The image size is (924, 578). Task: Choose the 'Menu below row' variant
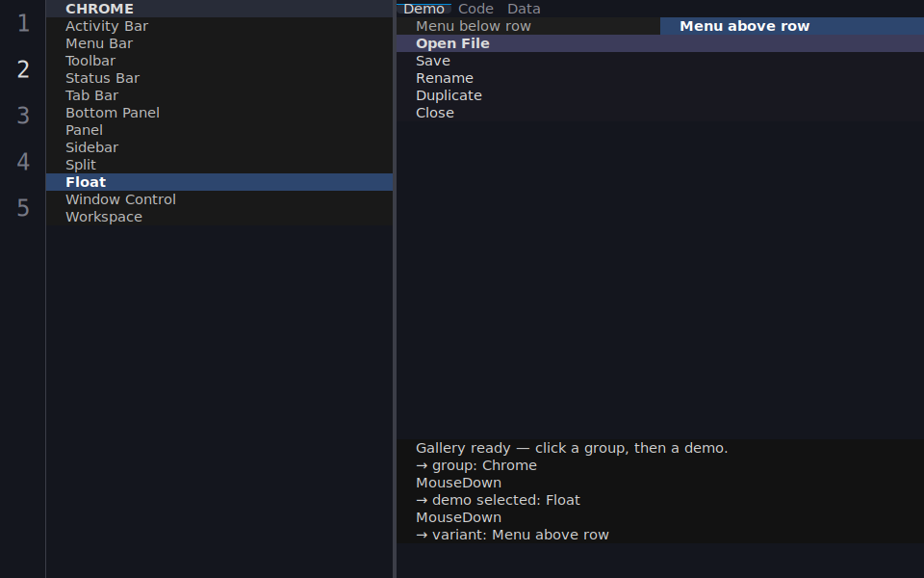coord(528,26)
